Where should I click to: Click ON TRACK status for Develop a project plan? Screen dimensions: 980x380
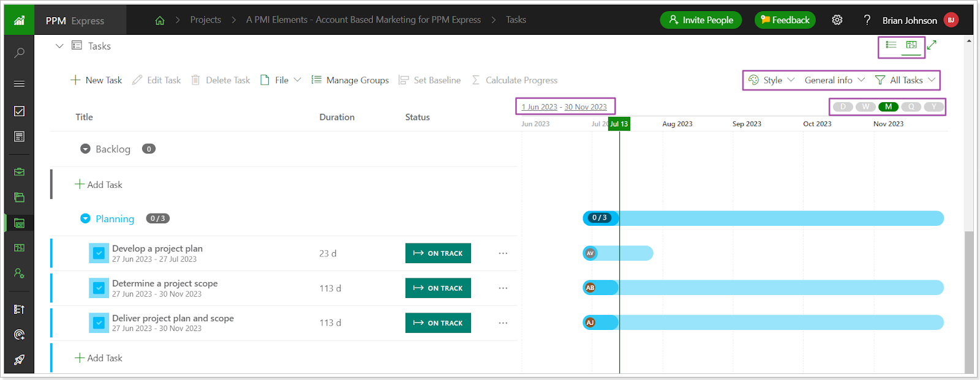tap(438, 253)
